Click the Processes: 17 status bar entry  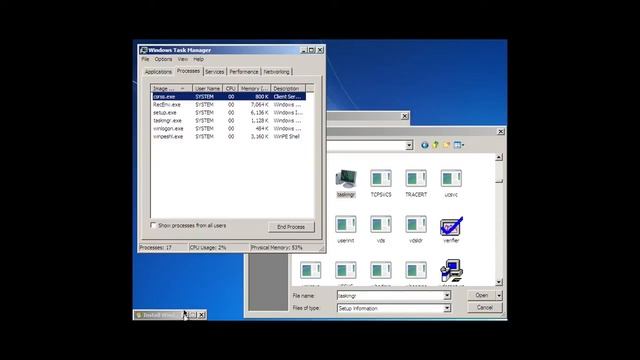coord(163,247)
